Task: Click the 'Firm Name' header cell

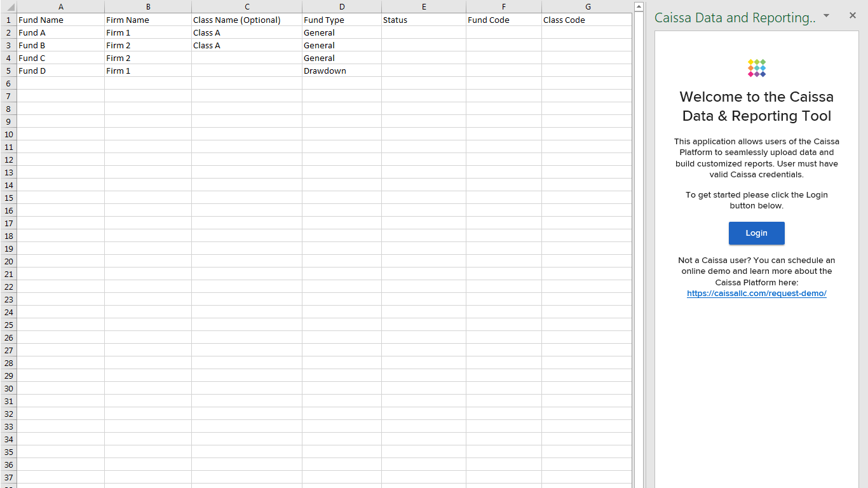Action: tap(148, 20)
